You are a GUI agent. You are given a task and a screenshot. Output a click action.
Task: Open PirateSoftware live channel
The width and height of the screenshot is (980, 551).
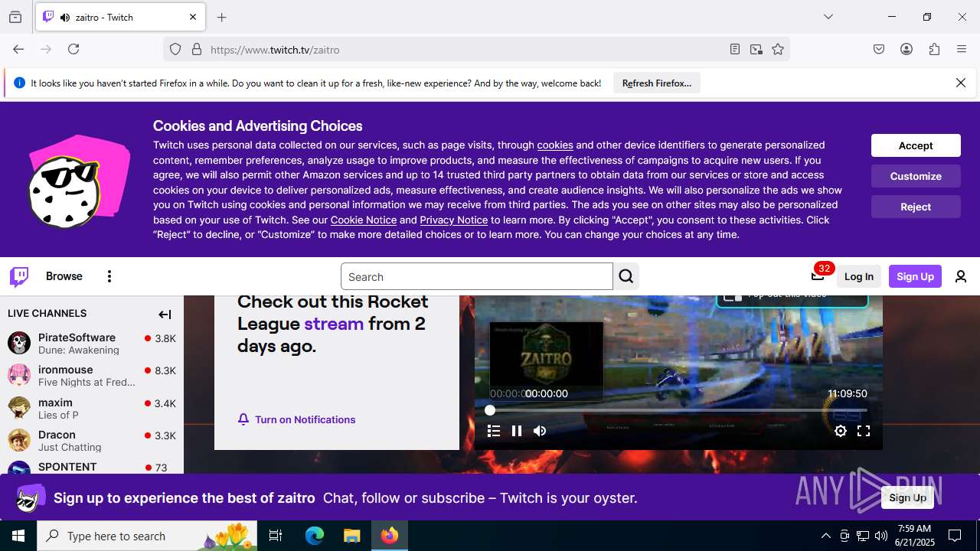(x=92, y=343)
